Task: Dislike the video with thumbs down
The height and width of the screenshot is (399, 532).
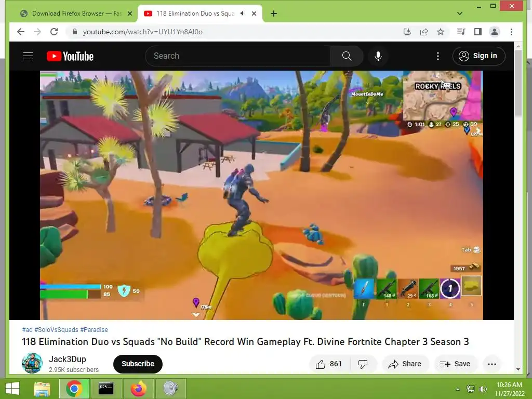Action: [x=363, y=364]
